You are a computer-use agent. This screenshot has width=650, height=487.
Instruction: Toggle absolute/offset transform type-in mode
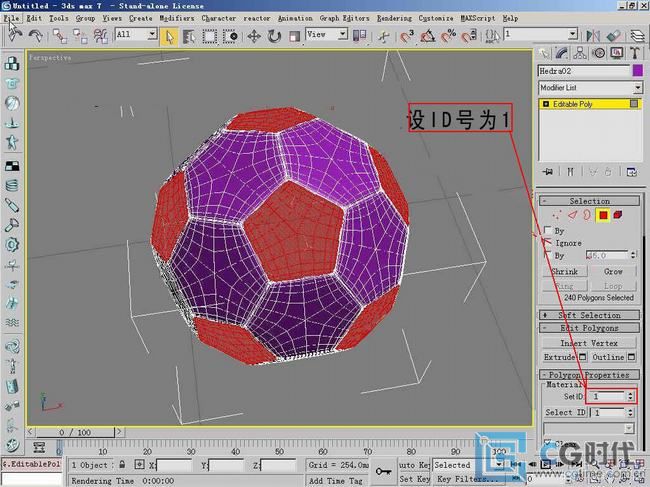coord(139,465)
